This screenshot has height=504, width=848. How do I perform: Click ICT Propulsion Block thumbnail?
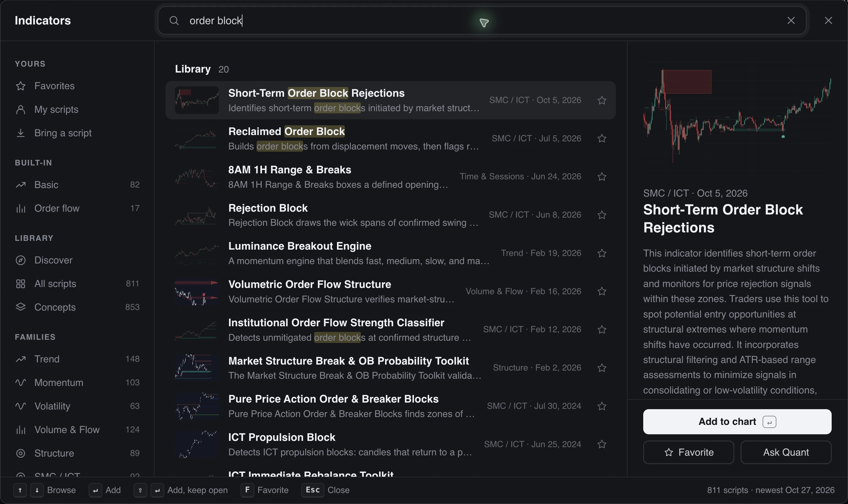pyautogui.click(x=197, y=444)
